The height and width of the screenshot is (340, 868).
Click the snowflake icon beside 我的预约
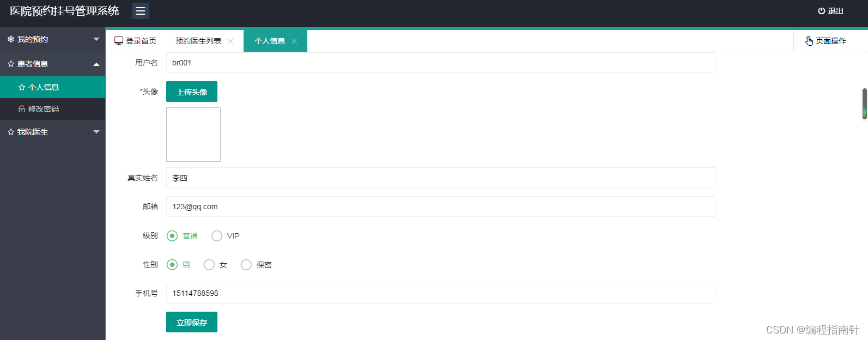(x=11, y=39)
